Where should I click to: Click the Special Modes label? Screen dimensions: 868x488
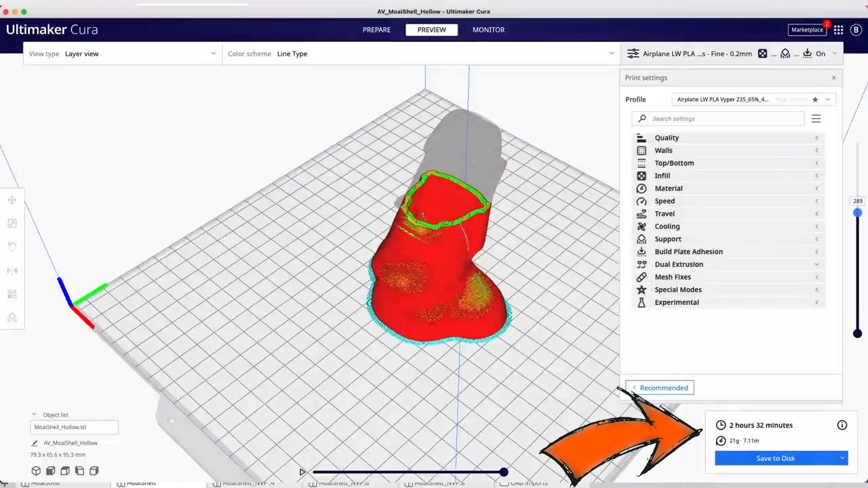point(678,289)
